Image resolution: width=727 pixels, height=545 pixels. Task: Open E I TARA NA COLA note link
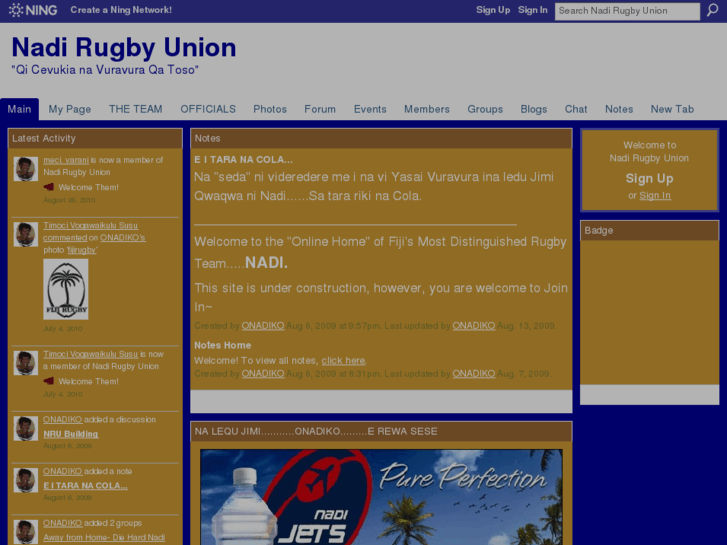coord(85,486)
